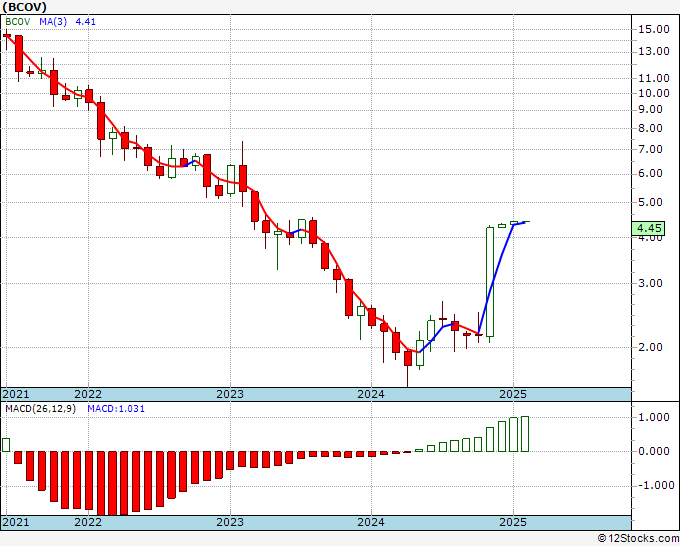Viewport: 680px width, 546px height.
Task: Click the tall green candlestick of late 2024
Action: pos(490,282)
